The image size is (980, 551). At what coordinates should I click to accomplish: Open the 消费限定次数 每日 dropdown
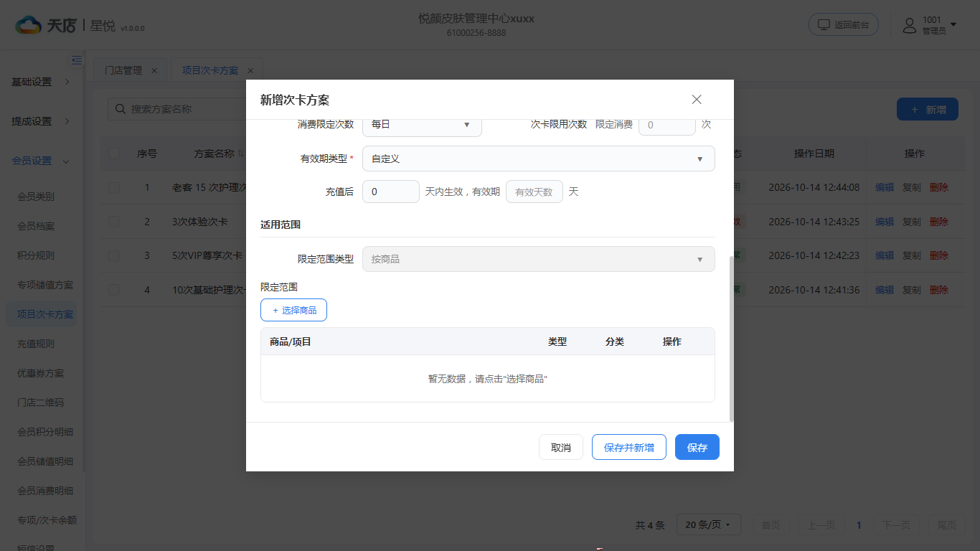point(422,124)
